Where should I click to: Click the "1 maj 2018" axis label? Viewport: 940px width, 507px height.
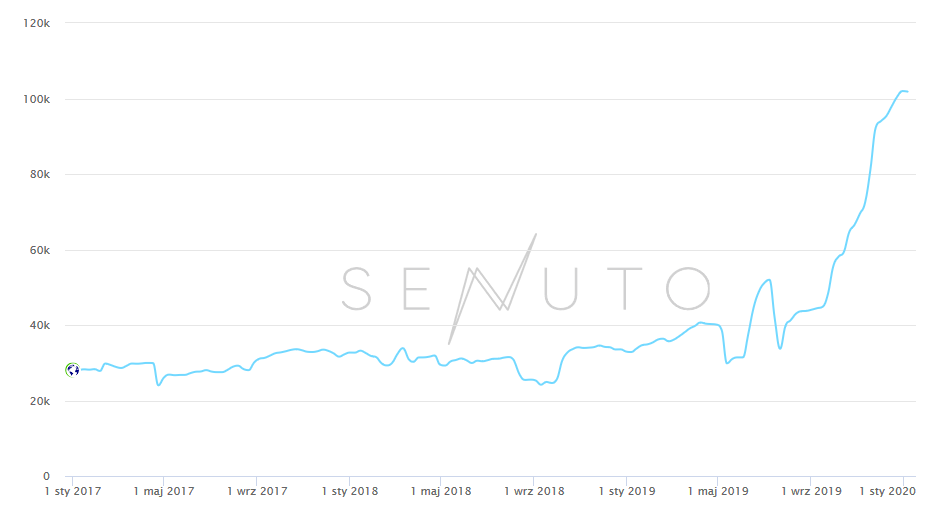441,492
